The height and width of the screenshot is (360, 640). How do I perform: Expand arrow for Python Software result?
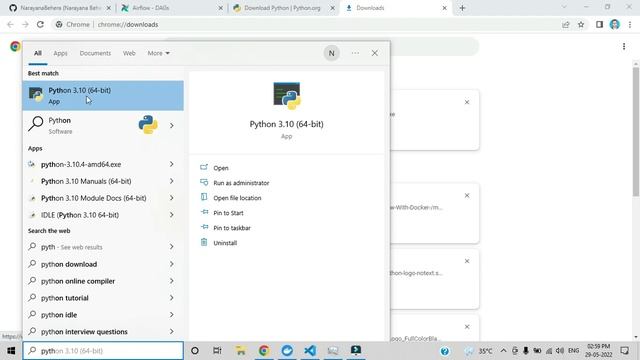coord(172,126)
